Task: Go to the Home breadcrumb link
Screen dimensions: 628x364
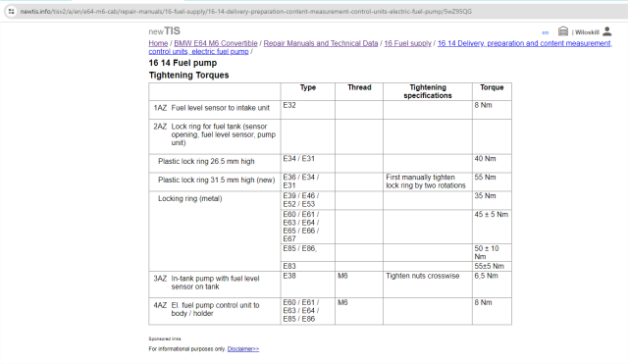Action: click(x=158, y=43)
